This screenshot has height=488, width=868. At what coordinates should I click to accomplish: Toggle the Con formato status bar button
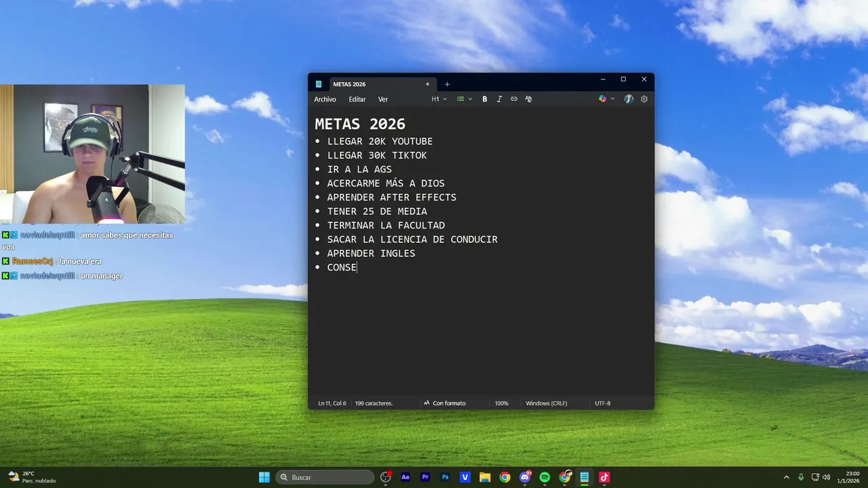[445, 403]
